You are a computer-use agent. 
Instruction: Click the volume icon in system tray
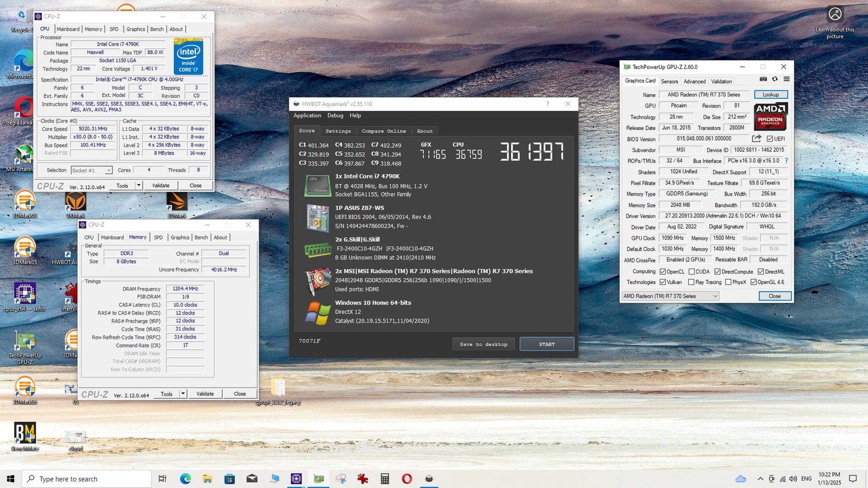pyautogui.click(x=793, y=479)
